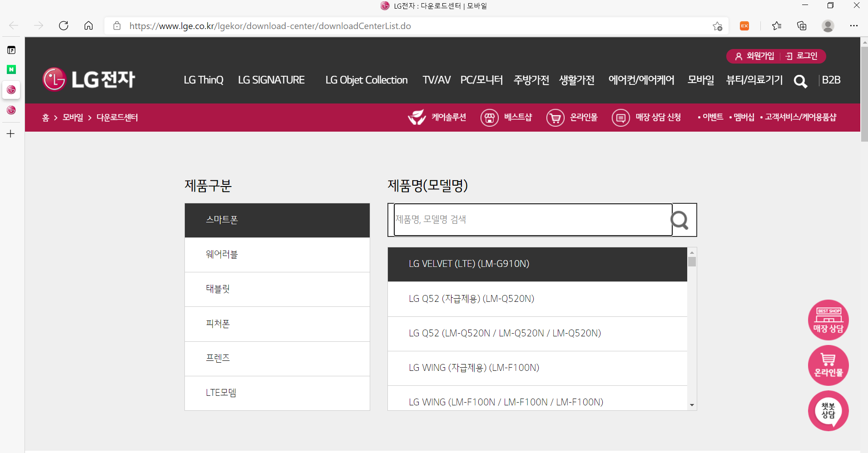Open LG SIGNATURE menu
Image resolution: width=868 pixels, height=453 pixels.
coord(271,80)
